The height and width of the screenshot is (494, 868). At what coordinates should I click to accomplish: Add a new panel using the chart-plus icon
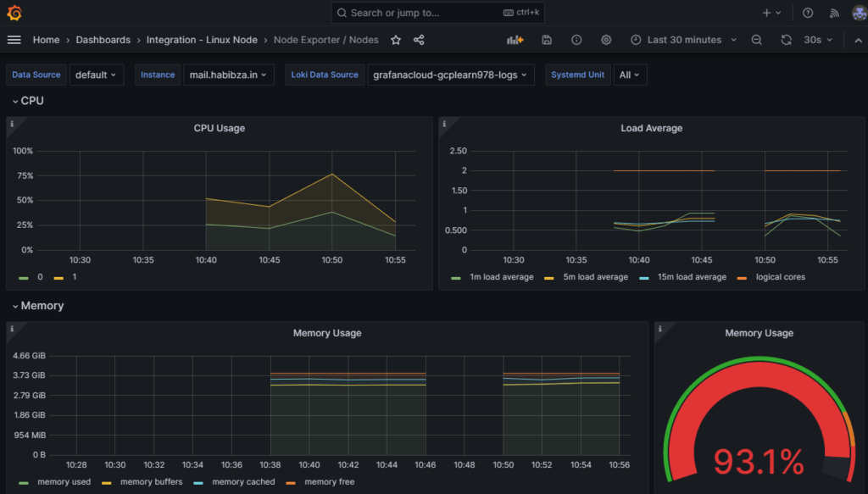[x=515, y=40]
